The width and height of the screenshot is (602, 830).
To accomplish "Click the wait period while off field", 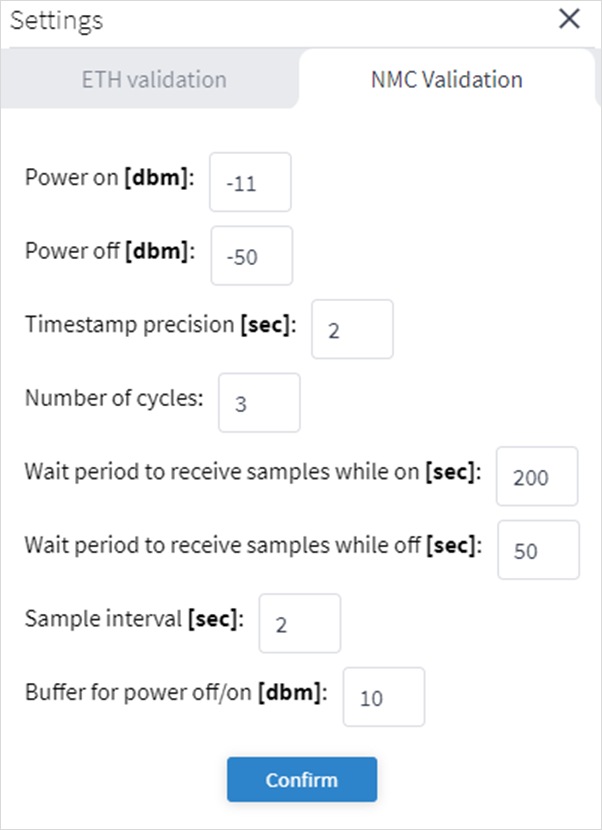I will [537, 550].
